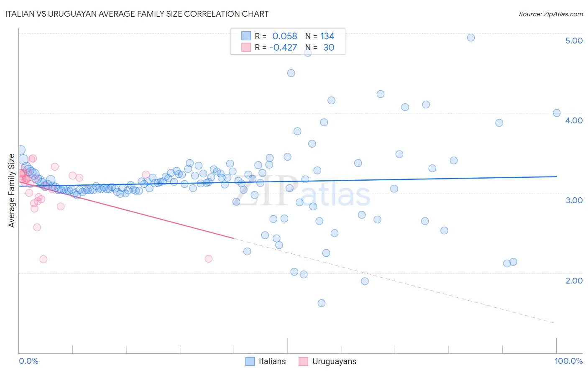
Task: Click the Average Family Size axis label
Action: tap(12, 191)
